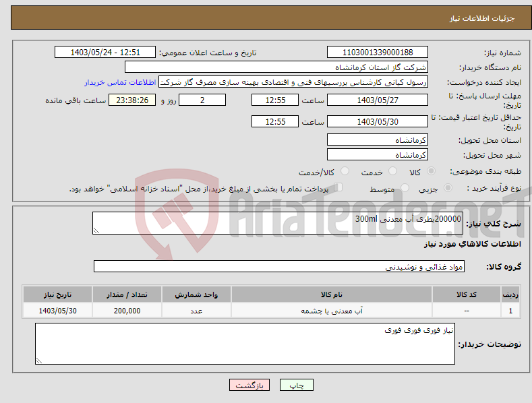Select the کالا/خدمت radio button
Viewport: 532px width, 403px height.
tap(345, 171)
